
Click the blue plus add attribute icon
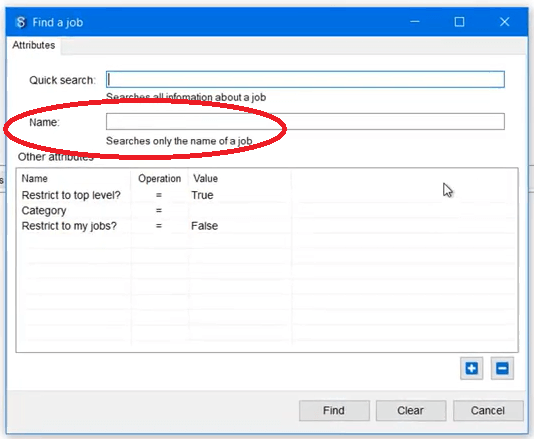tap(471, 368)
